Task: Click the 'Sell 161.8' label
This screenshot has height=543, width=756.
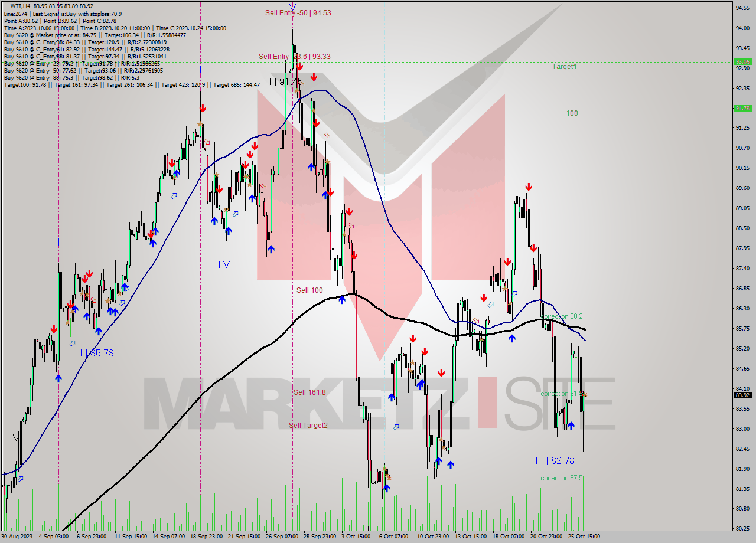Action: click(x=309, y=392)
